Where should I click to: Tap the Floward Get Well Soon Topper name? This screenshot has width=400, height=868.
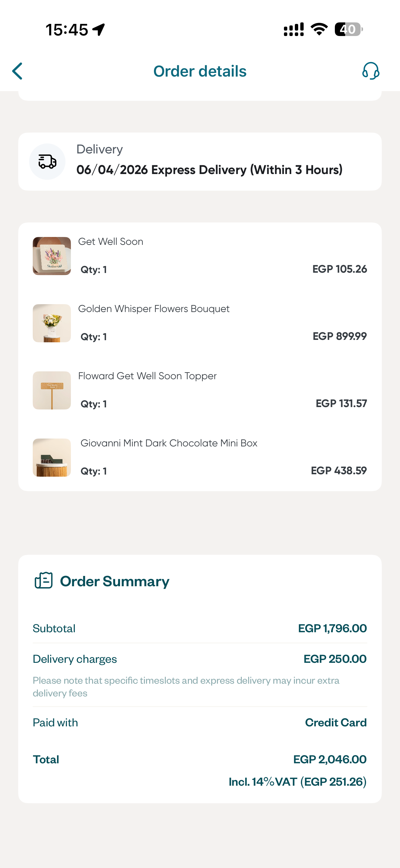point(147,376)
